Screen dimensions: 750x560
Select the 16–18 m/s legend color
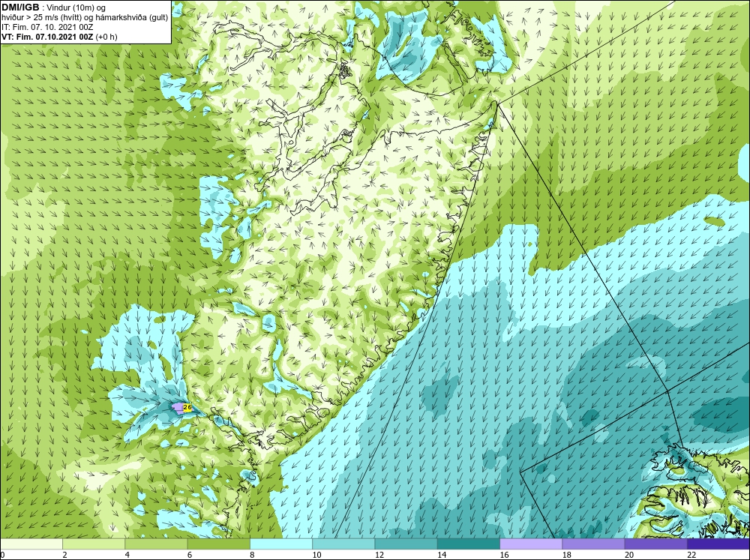click(531, 544)
